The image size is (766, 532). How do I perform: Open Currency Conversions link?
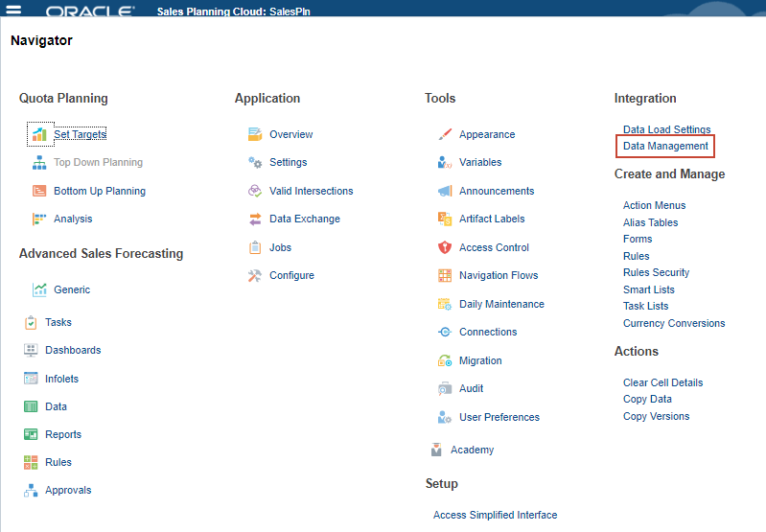(x=674, y=323)
